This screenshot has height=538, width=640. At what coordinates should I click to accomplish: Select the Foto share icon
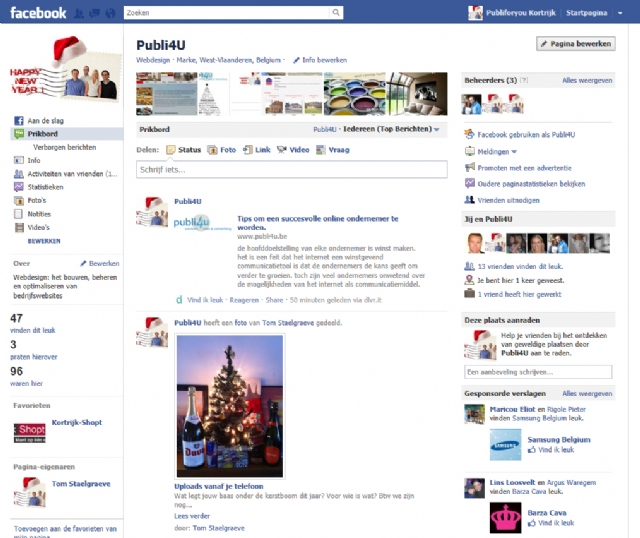click(212, 150)
